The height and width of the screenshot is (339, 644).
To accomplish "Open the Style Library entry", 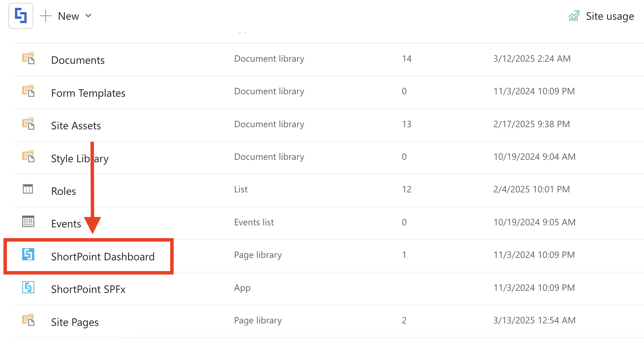I will click(80, 158).
